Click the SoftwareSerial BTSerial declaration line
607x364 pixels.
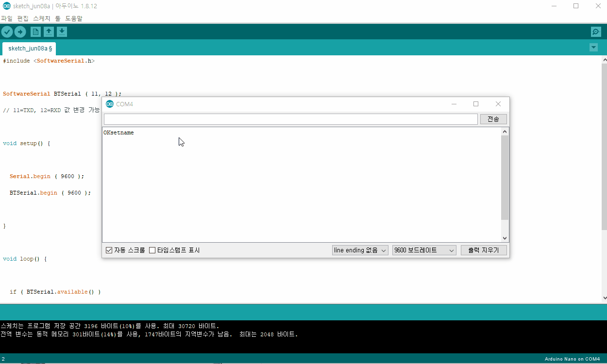pyautogui.click(x=62, y=94)
